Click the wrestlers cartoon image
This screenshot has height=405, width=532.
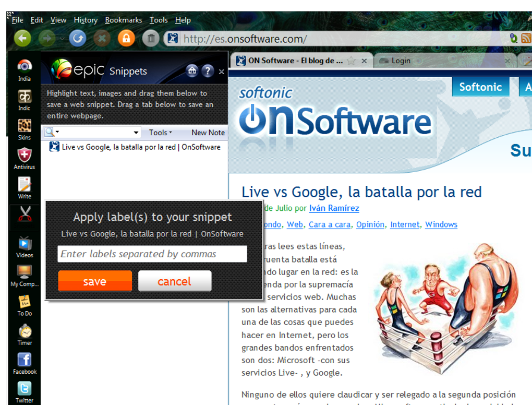446,308
